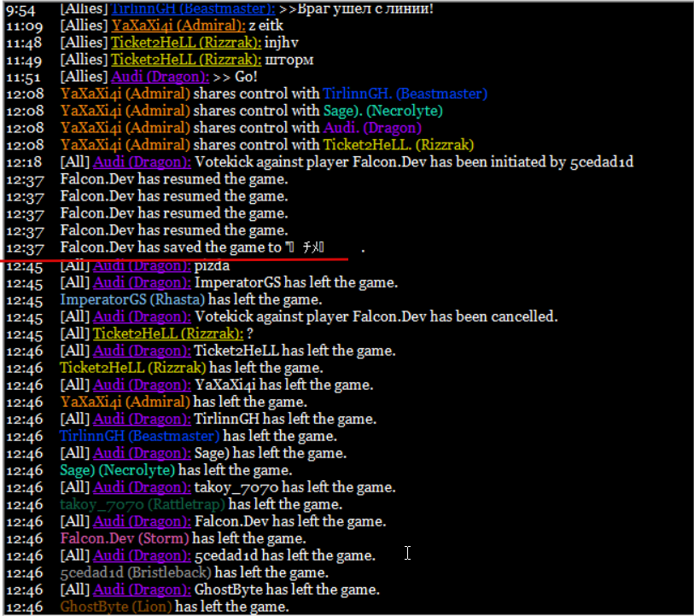Click Ticket2HeLL (Rizzrak) link with question mark
This screenshot has height=616, width=694.
click(x=168, y=334)
